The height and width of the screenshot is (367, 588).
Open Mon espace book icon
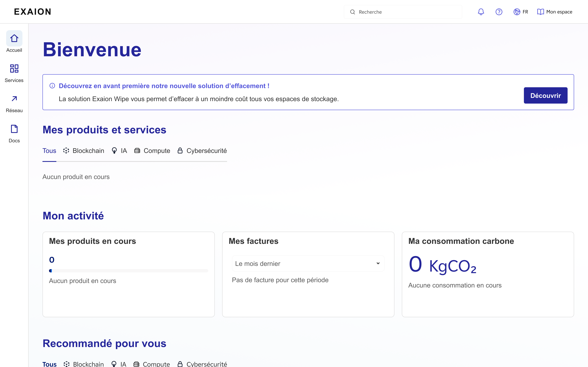540,12
